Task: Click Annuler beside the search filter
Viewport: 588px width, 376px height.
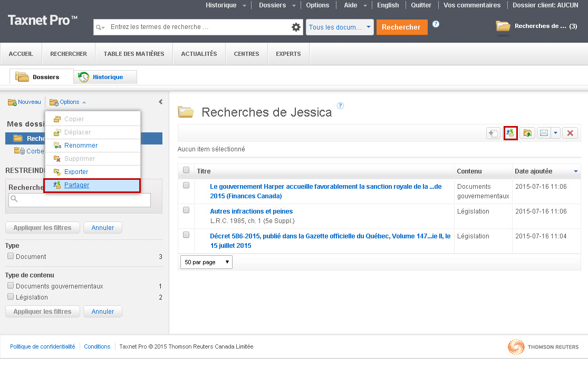Action: click(103, 227)
